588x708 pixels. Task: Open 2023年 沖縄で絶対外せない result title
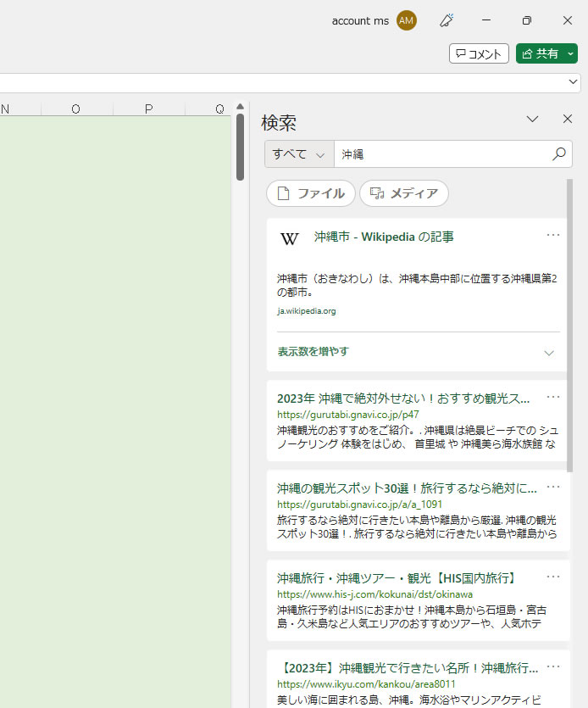coord(403,399)
